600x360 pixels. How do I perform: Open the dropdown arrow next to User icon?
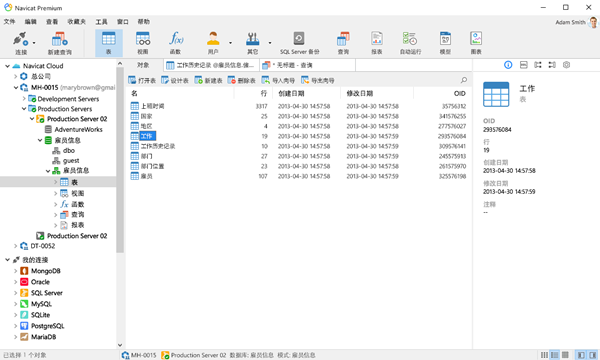click(x=230, y=43)
